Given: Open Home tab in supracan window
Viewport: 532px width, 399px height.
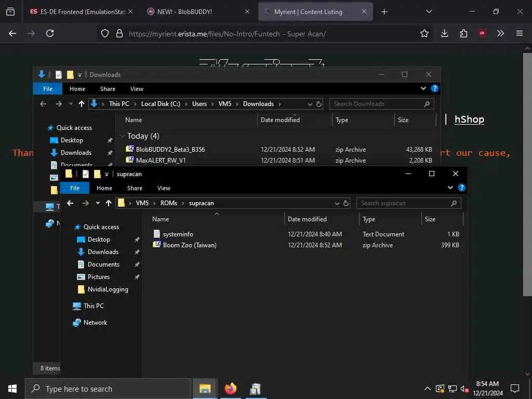Looking at the screenshot, I should click(x=104, y=188).
